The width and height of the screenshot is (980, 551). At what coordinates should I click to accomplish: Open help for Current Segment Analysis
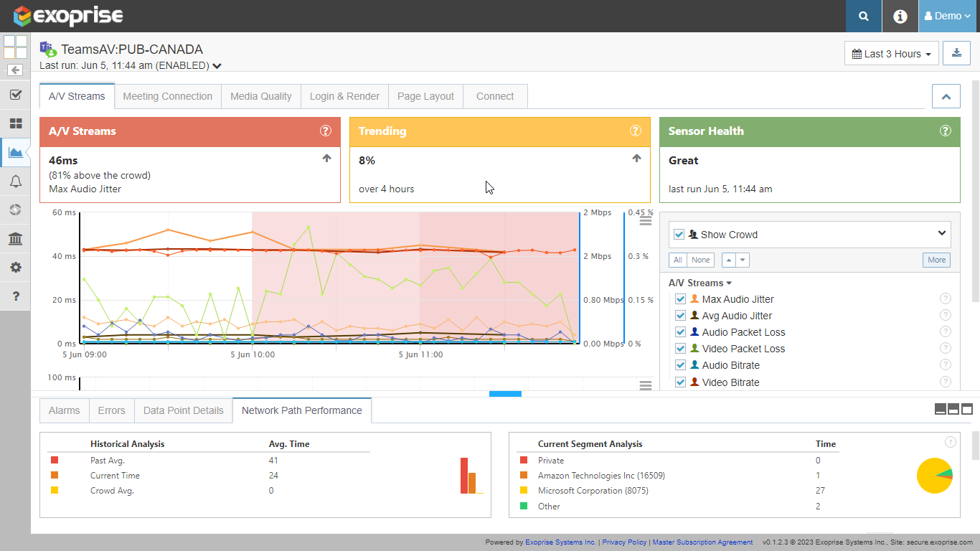(x=951, y=442)
